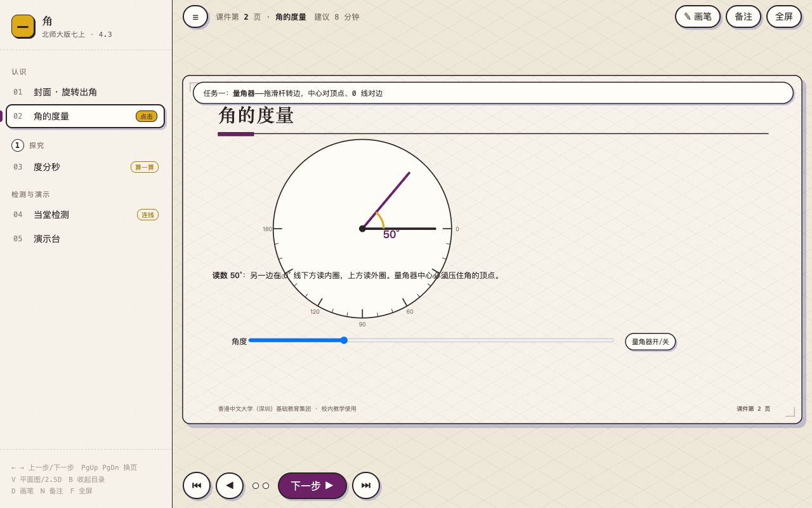
Task: Click the protractor 180 degree mark label
Action: point(267,229)
